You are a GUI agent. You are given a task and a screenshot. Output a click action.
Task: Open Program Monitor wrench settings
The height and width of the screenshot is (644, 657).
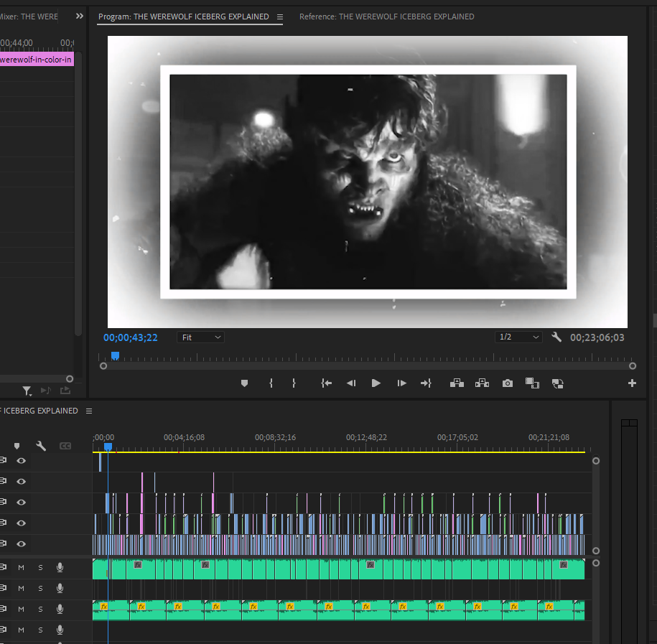coord(556,337)
